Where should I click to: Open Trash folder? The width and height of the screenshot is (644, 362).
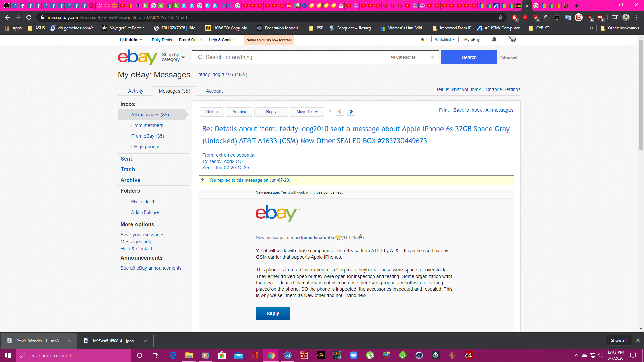pyautogui.click(x=128, y=169)
